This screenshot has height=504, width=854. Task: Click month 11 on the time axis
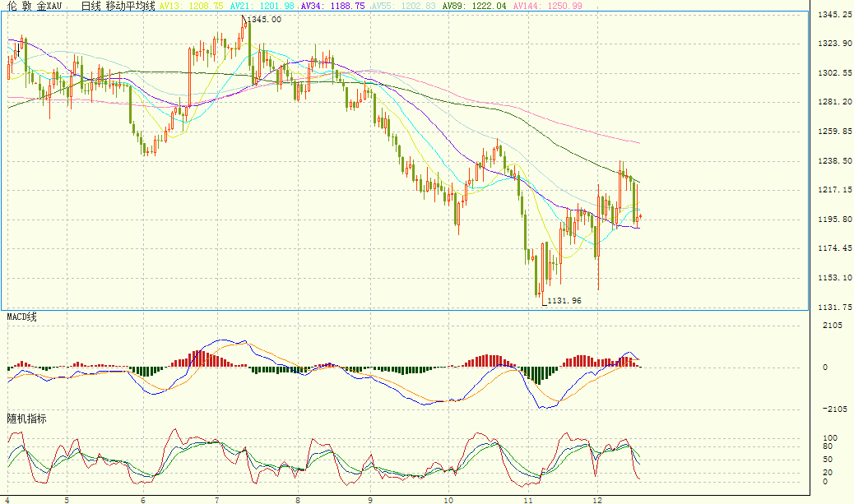527,500
